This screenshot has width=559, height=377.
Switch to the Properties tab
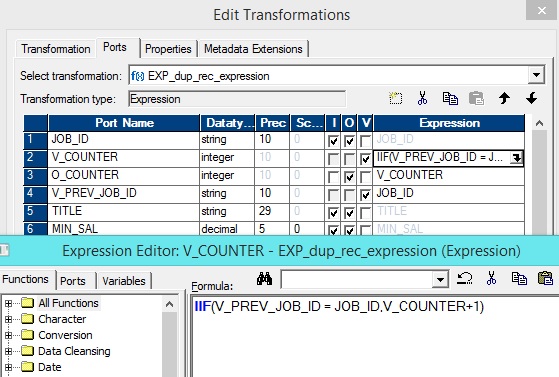click(168, 49)
